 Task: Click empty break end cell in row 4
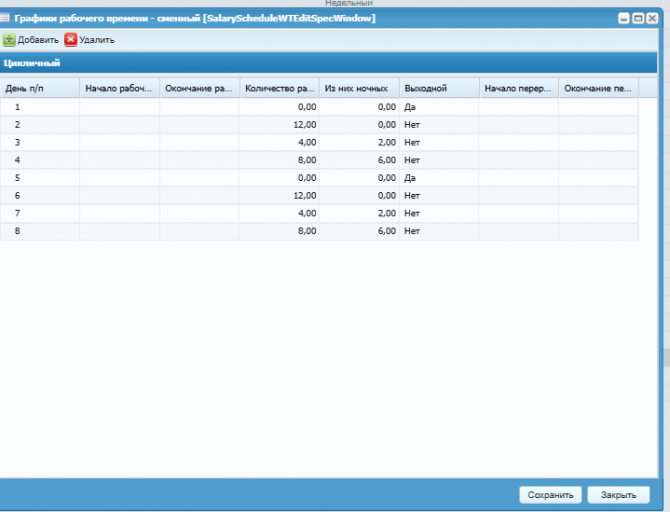[598, 160]
